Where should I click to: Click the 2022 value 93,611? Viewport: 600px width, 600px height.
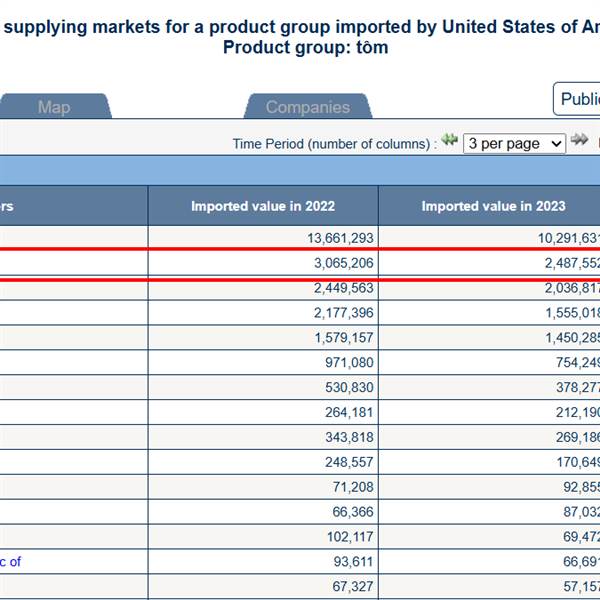[353, 561]
